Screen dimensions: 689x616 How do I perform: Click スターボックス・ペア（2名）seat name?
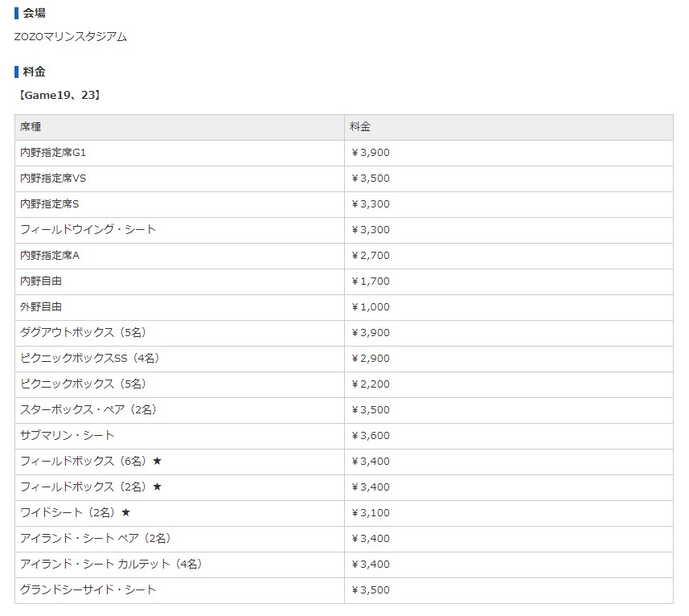coord(88,409)
